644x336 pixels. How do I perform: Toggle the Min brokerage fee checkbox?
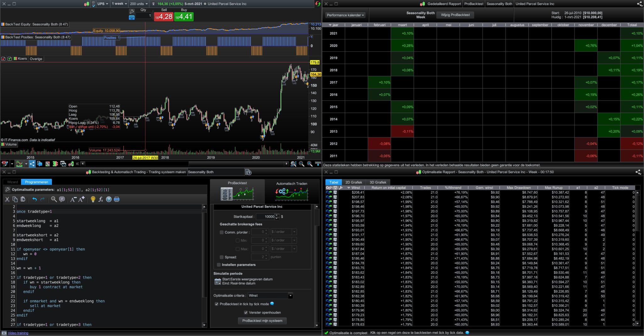click(x=238, y=240)
